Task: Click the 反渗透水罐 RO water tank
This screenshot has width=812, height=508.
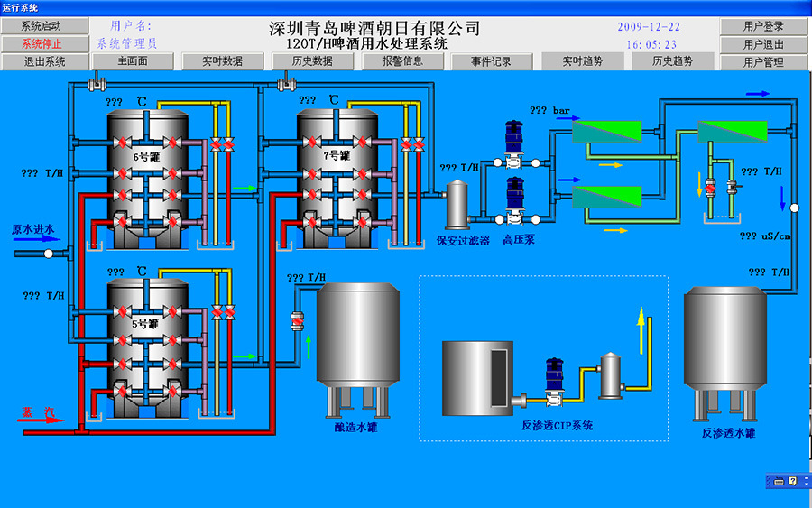Action: [725, 353]
